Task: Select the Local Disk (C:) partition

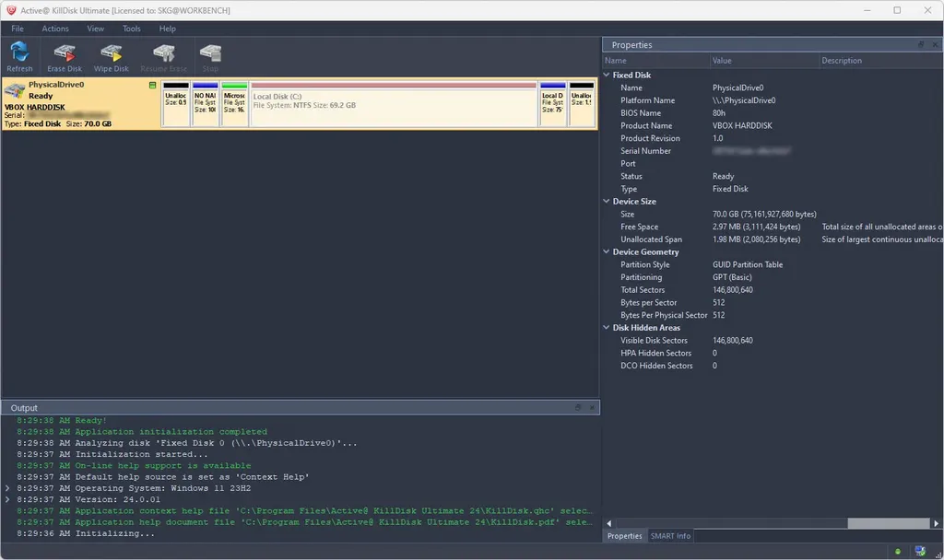Action: tap(394, 104)
